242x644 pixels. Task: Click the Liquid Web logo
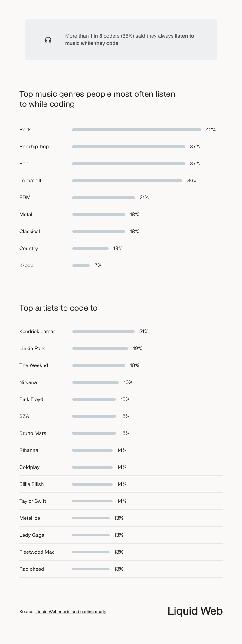(195, 611)
